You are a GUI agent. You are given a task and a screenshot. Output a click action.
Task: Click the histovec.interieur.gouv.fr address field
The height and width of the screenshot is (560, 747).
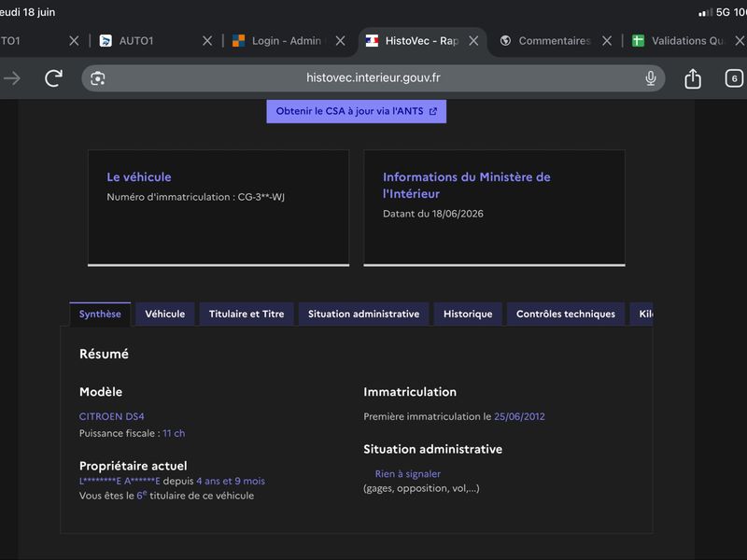click(x=373, y=78)
